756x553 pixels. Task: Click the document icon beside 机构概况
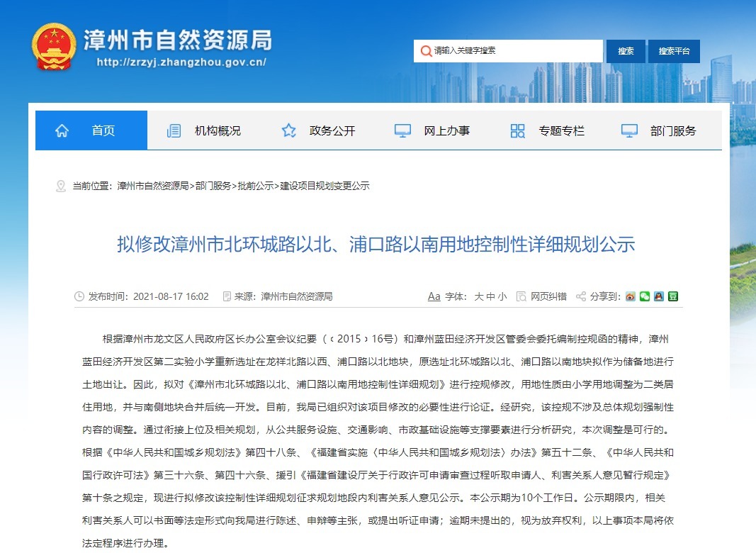pos(174,130)
